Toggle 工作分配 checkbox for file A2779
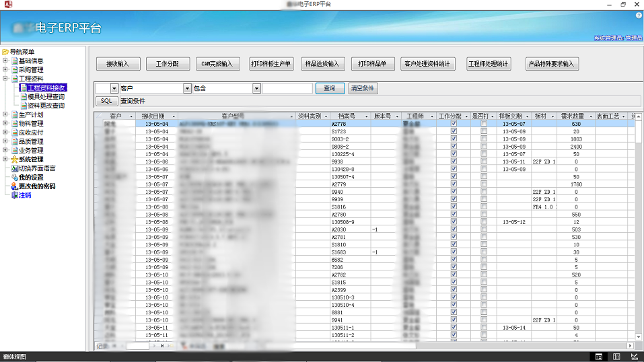Viewport: 644px width, 362px height. pyautogui.click(x=454, y=184)
